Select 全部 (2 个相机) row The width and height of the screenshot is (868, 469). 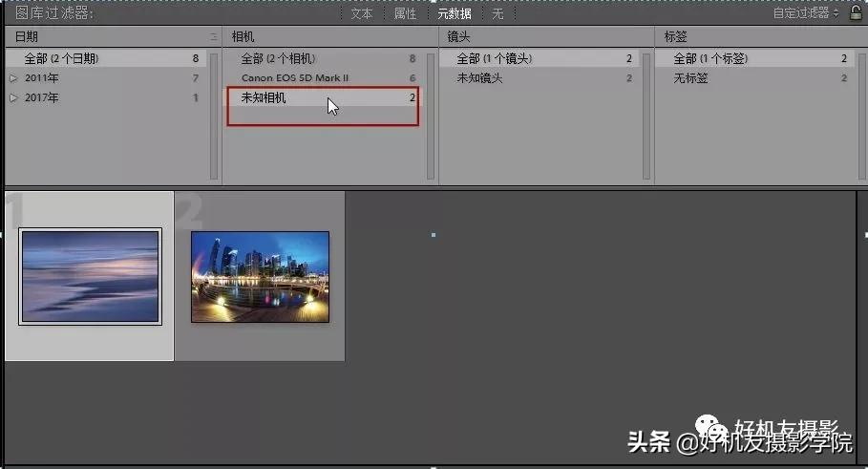[324, 58]
